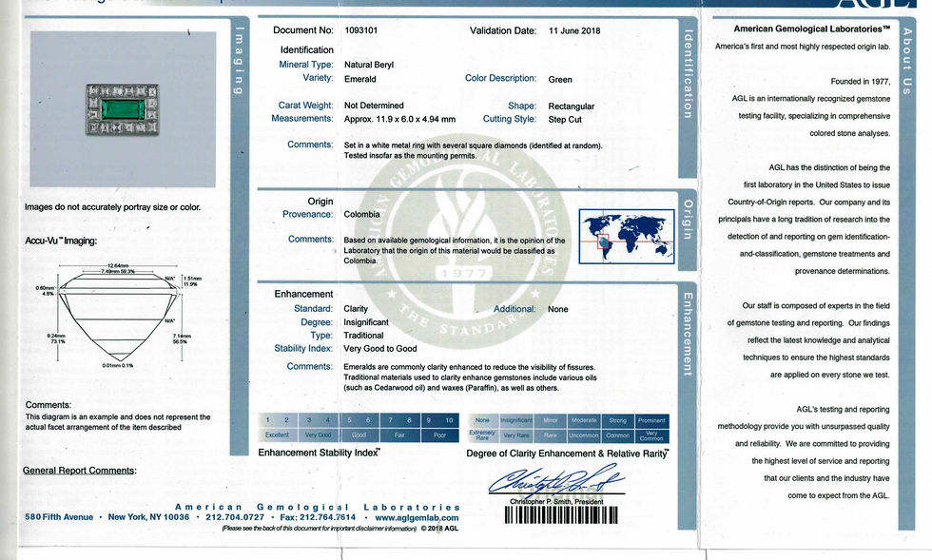
Task: Click the Christopher P. Smith, President name line
Action: (x=556, y=502)
